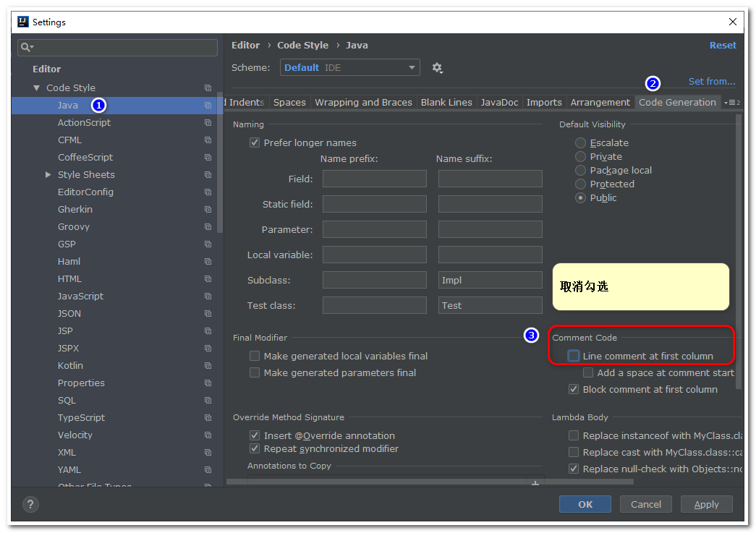
Task: Select the Code Generation tab
Action: [677, 102]
